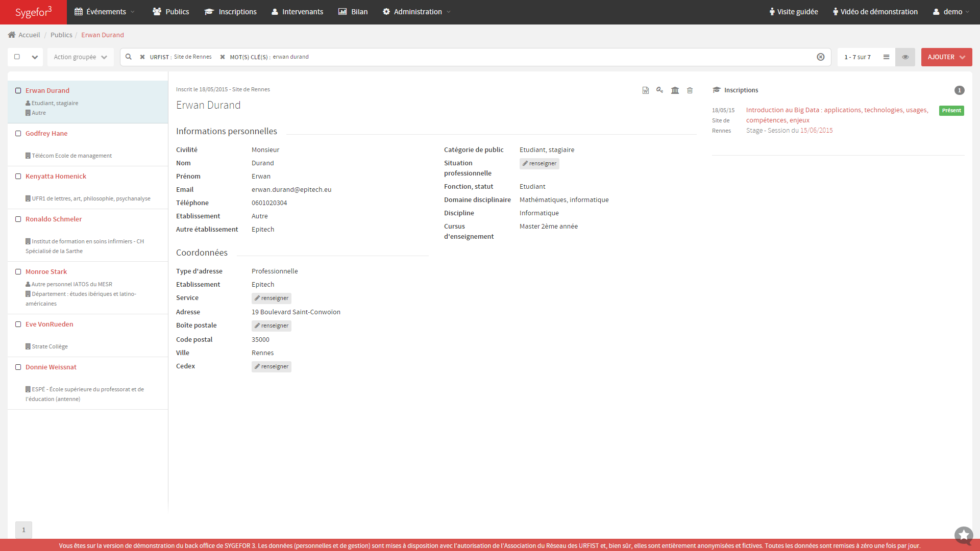The image size is (980, 551).
Task: Remove the URFIST Site de Rennes filter
Action: (142, 57)
